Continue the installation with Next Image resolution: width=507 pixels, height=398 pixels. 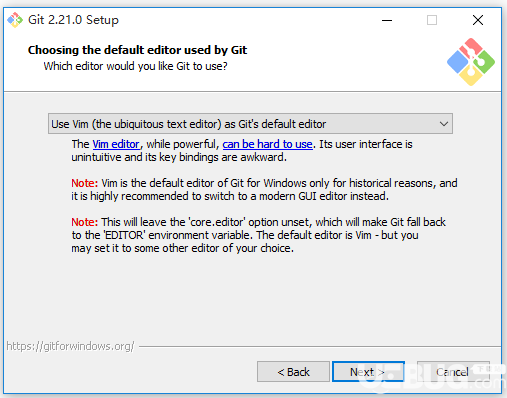[x=368, y=372]
